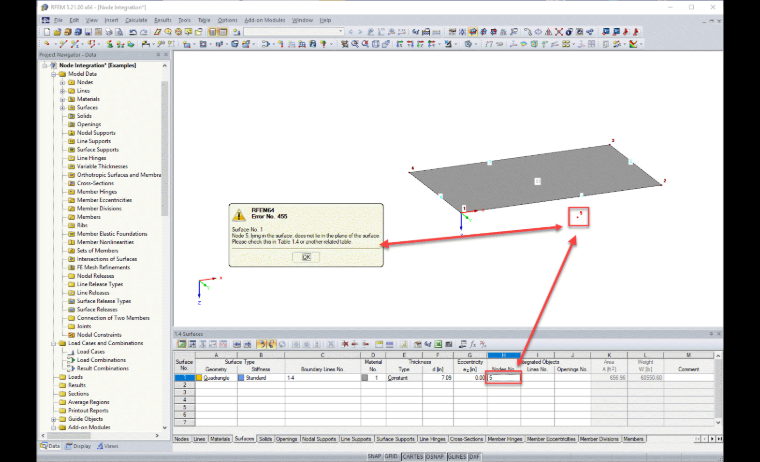The width and height of the screenshot is (760, 462).
Task: Click the New Node icon in second toolbar
Action: [x=47, y=44]
